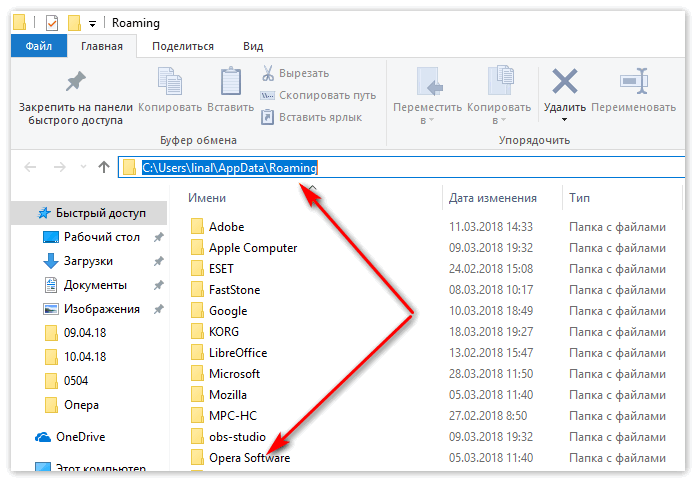Open the recent locations dropdown arrow
Screen dimensions: 696x482
point(83,167)
